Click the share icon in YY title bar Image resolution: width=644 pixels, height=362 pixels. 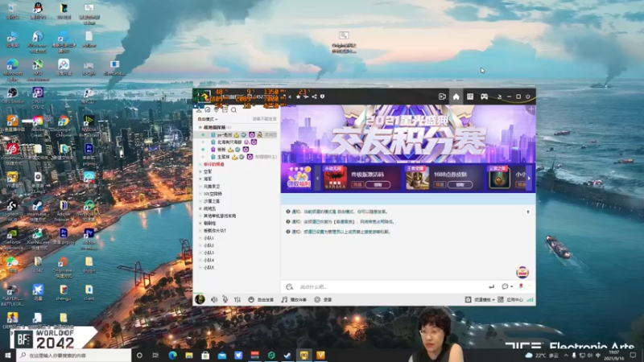click(314, 97)
